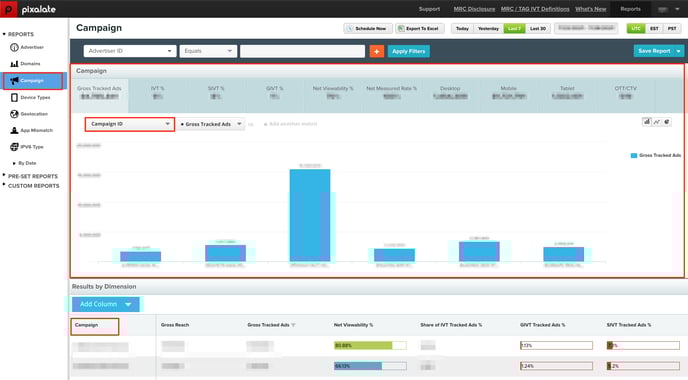Switch timezone toggle to PST
The height and width of the screenshot is (380, 688).
pyautogui.click(x=672, y=29)
